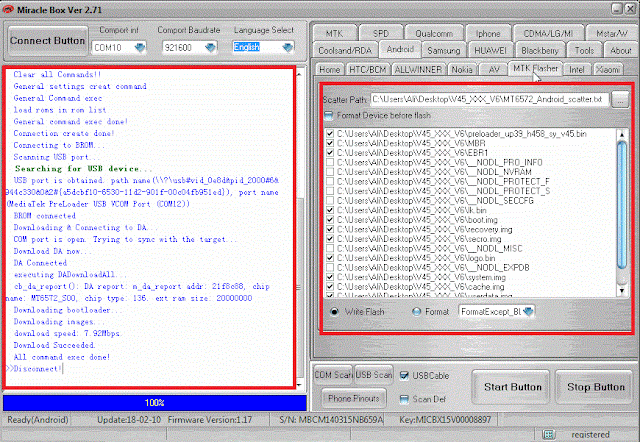The height and width of the screenshot is (442, 640).
Task: Uncheck the boot.img file checkbox
Action: pyautogui.click(x=330, y=220)
